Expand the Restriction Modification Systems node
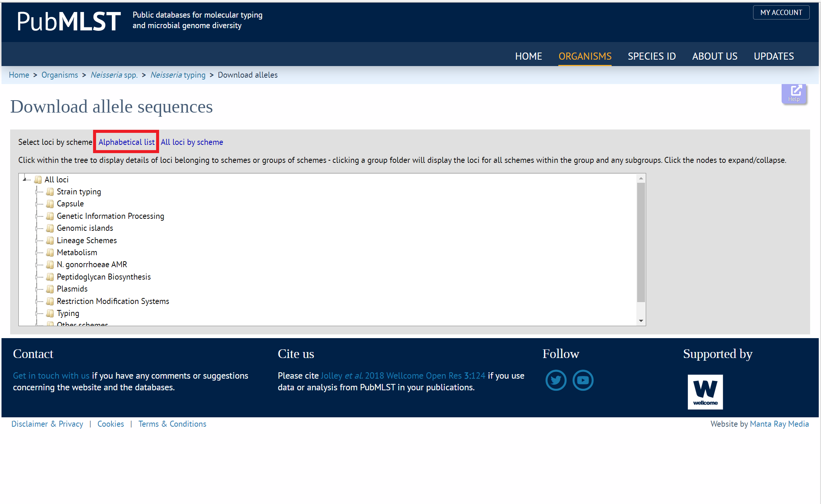 pyautogui.click(x=37, y=301)
